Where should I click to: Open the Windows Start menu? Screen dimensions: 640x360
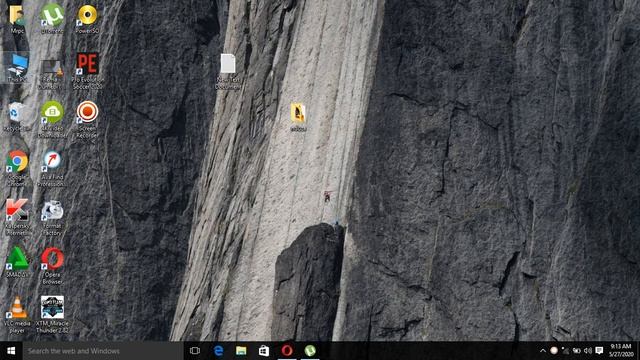pyautogui.click(x=11, y=351)
